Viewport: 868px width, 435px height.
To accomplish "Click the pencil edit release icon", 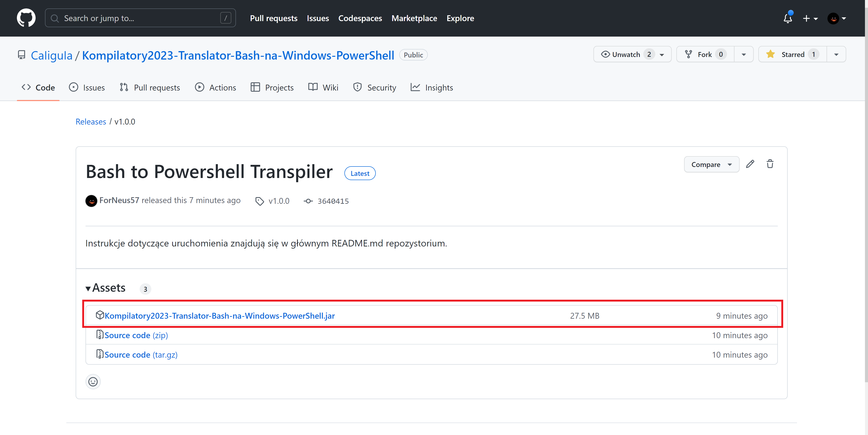I will tap(750, 164).
